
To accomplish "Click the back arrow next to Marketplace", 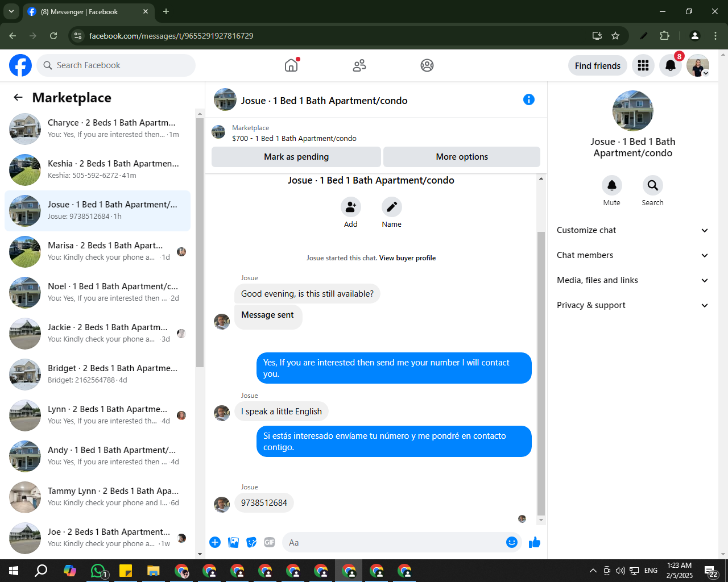I will (18, 98).
